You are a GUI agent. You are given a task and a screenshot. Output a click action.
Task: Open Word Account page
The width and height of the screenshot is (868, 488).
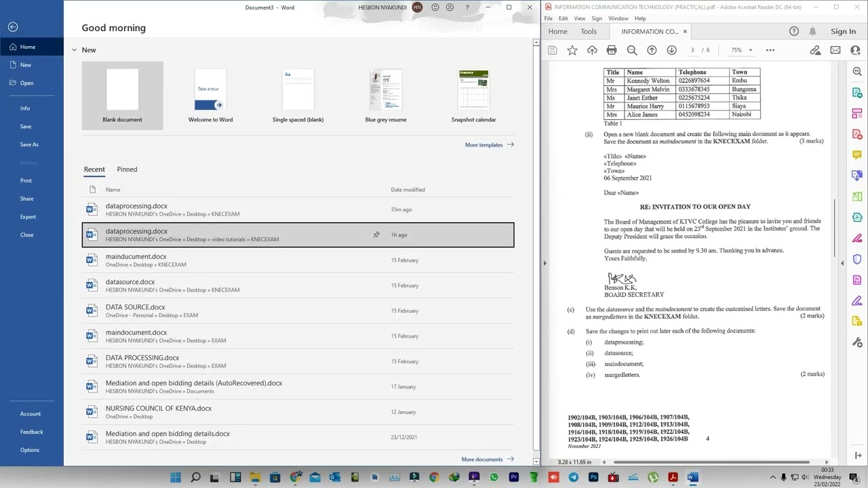click(32, 414)
